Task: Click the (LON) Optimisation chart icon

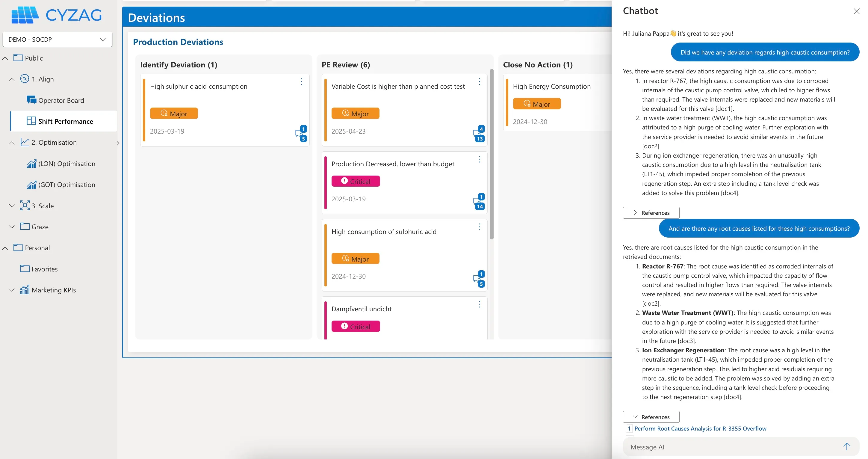Action: [31, 164]
